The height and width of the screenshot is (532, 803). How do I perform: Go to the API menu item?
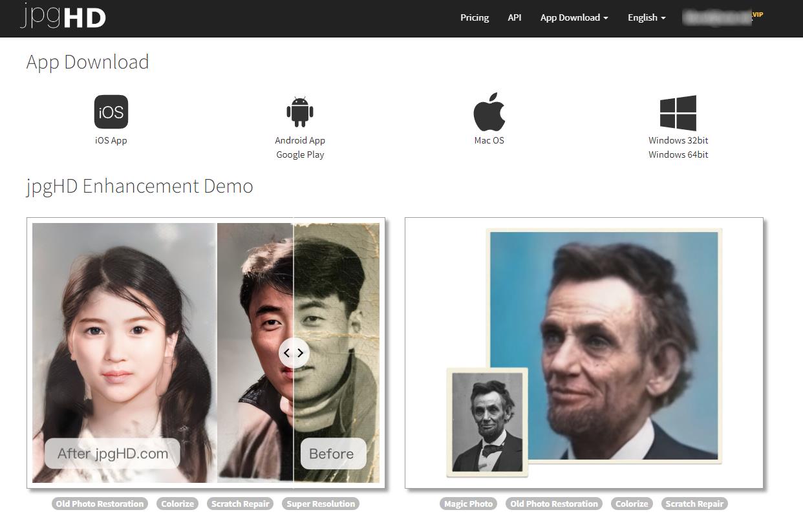click(x=514, y=17)
